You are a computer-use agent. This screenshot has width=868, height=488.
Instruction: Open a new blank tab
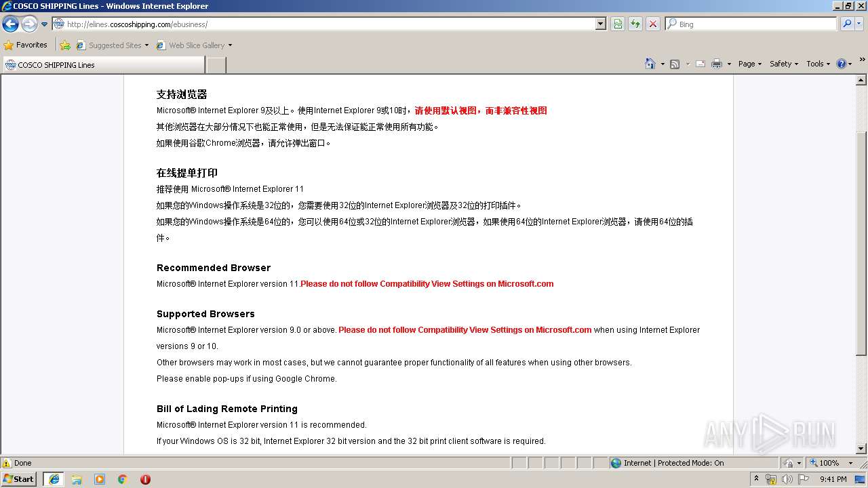click(x=216, y=65)
